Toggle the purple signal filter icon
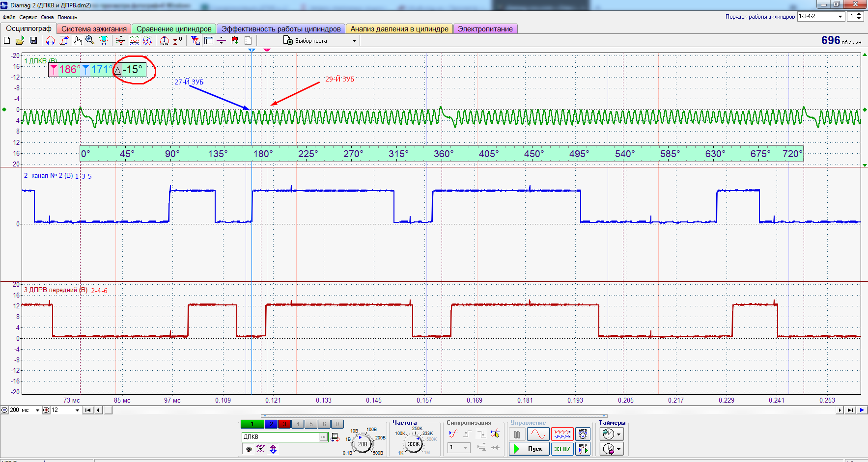Screen dimensions: 868x462 (x=260, y=449)
